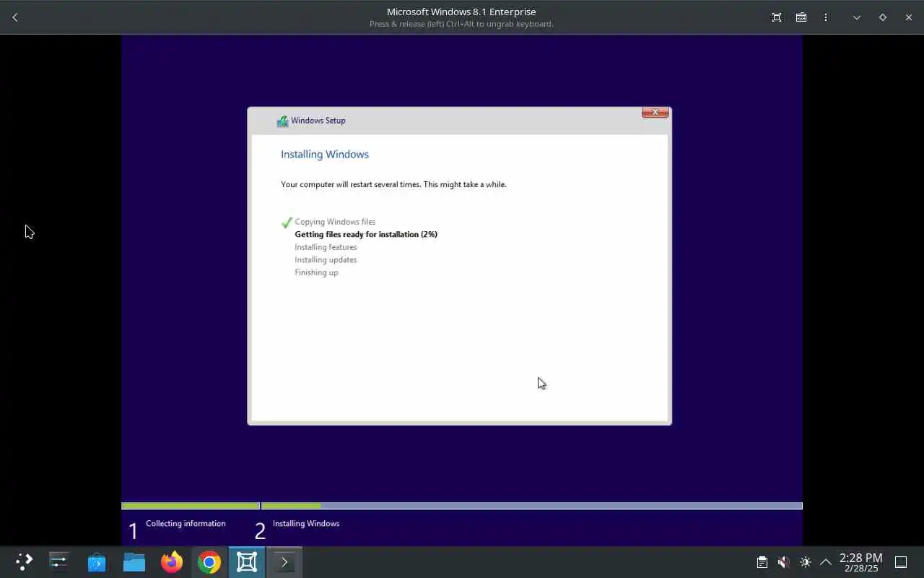Switch to Google Chrome in taskbar
The height and width of the screenshot is (578, 924).
[x=209, y=562]
